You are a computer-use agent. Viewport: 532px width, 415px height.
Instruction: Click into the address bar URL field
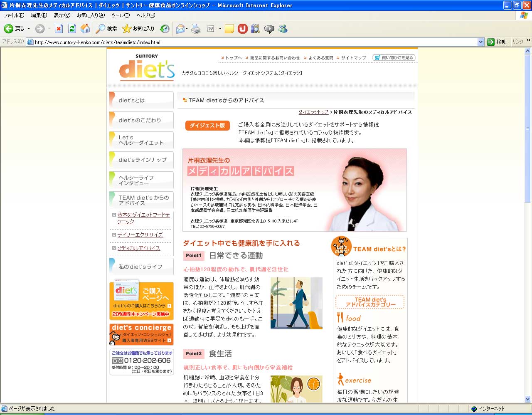coord(249,42)
